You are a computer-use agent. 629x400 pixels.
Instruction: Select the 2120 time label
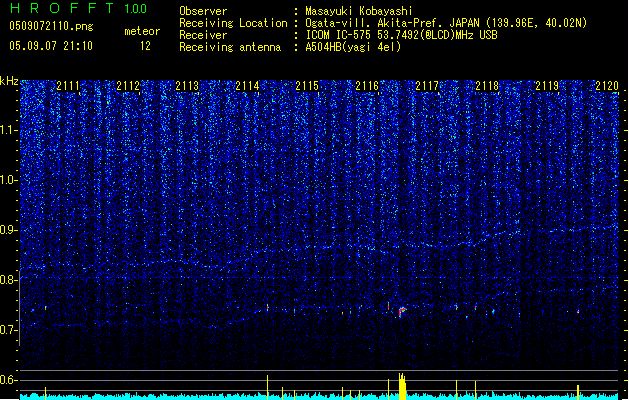[x=607, y=87]
